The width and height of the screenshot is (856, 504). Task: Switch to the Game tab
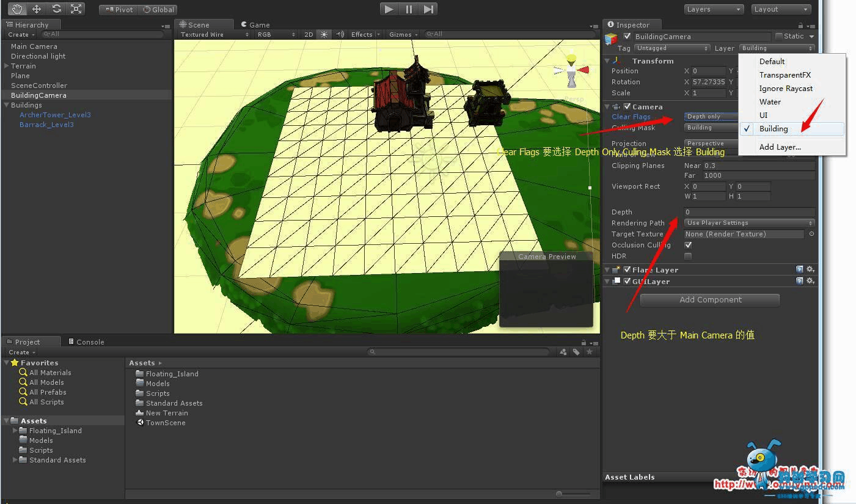point(255,24)
